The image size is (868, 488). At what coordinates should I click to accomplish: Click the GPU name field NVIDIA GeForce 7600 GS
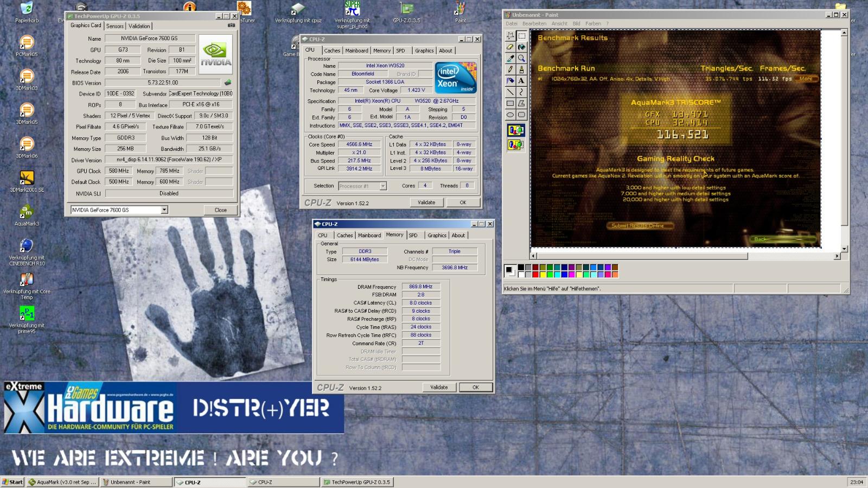(x=149, y=39)
